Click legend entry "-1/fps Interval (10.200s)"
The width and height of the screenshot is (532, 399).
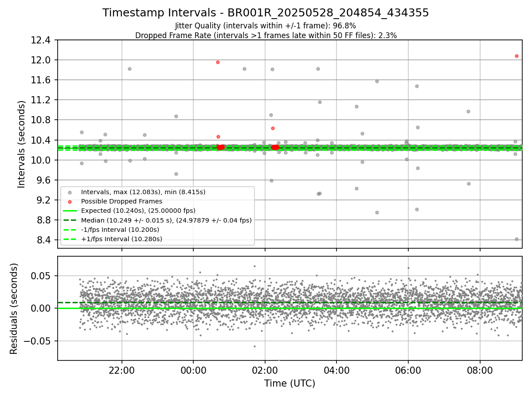pos(120,230)
